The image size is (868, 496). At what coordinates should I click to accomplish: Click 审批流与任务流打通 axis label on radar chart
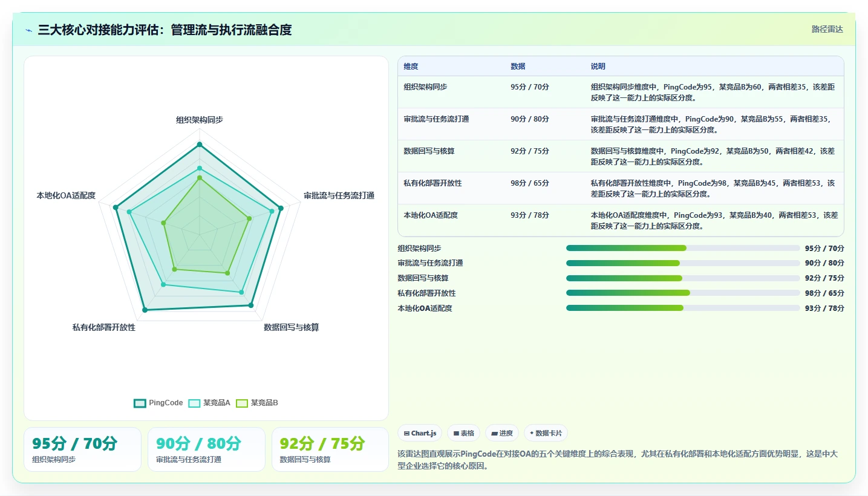coord(339,195)
